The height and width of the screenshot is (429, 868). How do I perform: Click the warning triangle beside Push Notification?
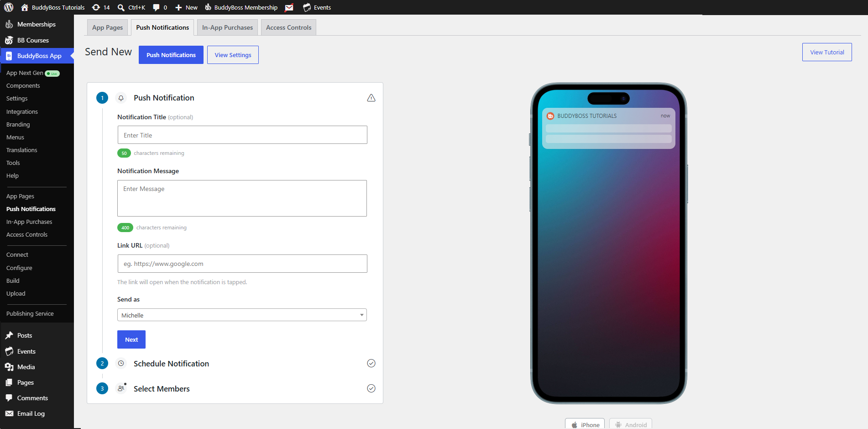coord(371,98)
